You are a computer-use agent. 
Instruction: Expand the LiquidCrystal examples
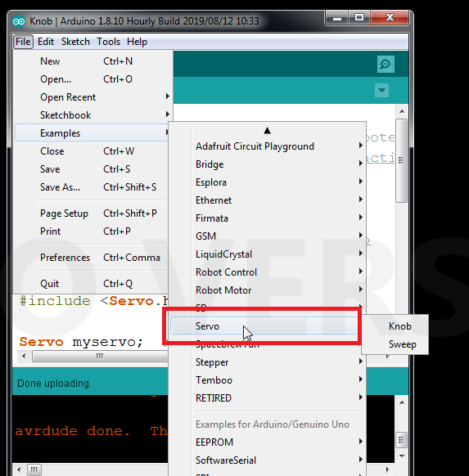(268, 254)
